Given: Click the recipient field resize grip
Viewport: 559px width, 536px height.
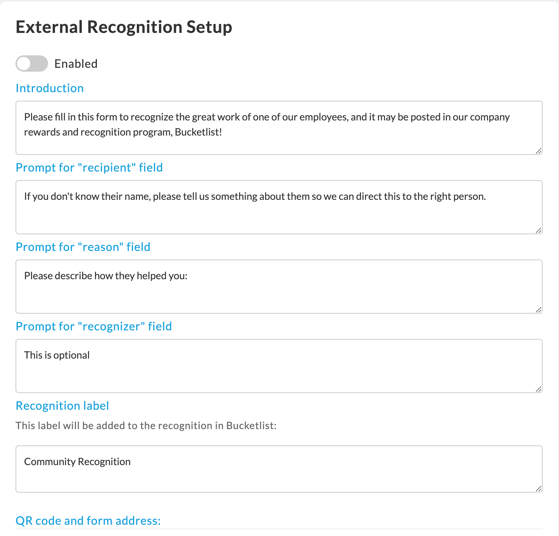Looking at the screenshot, I should point(538,230).
